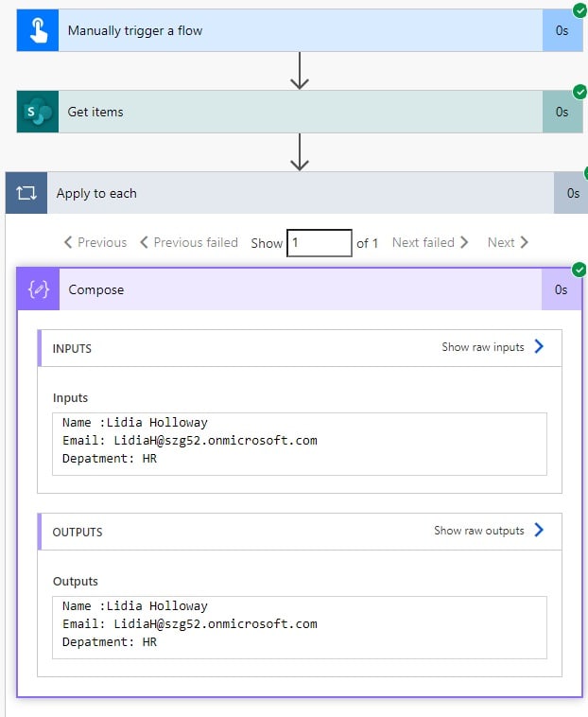Click Show raw outputs link
The height and width of the screenshot is (717, 588).
point(478,531)
